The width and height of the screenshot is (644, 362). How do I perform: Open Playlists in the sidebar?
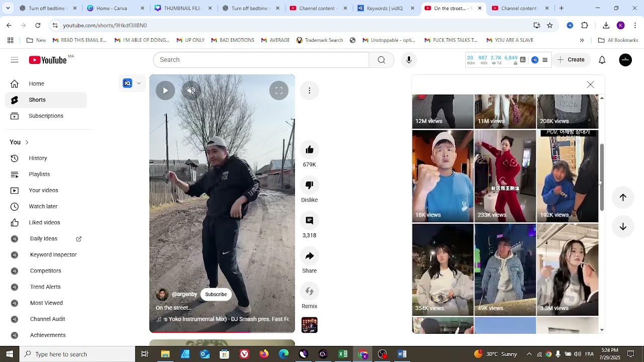[x=46, y=174]
